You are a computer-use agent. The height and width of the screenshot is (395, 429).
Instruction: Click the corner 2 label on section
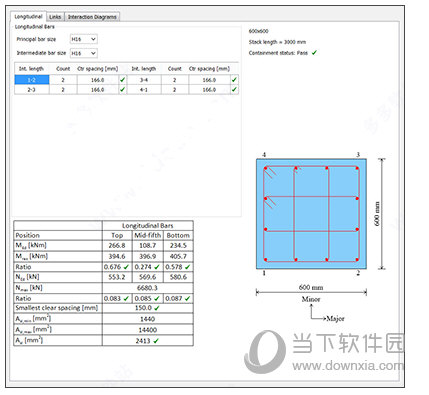click(358, 273)
